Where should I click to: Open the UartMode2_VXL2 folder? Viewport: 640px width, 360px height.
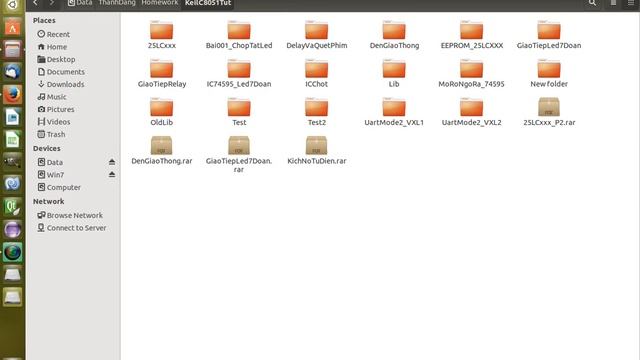471,112
